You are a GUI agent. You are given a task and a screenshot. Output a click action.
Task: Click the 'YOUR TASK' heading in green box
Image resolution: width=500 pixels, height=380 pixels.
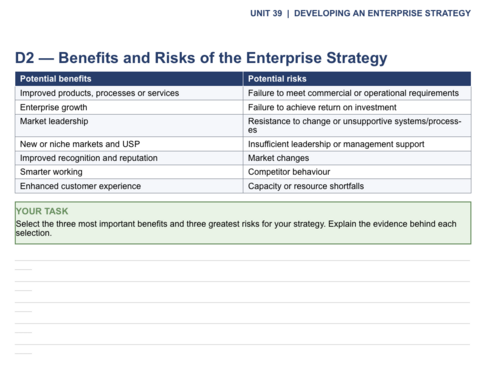pyautogui.click(x=42, y=211)
